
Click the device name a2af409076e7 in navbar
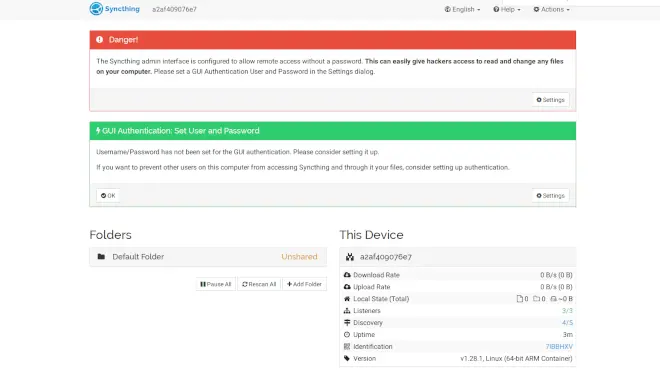tap(174, 9)
